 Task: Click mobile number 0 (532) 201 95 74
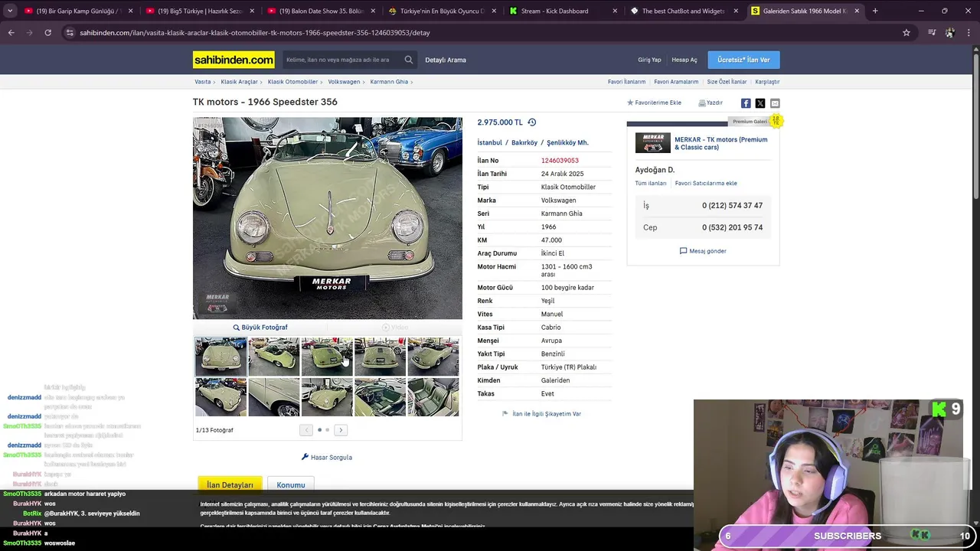click(732, 227)
